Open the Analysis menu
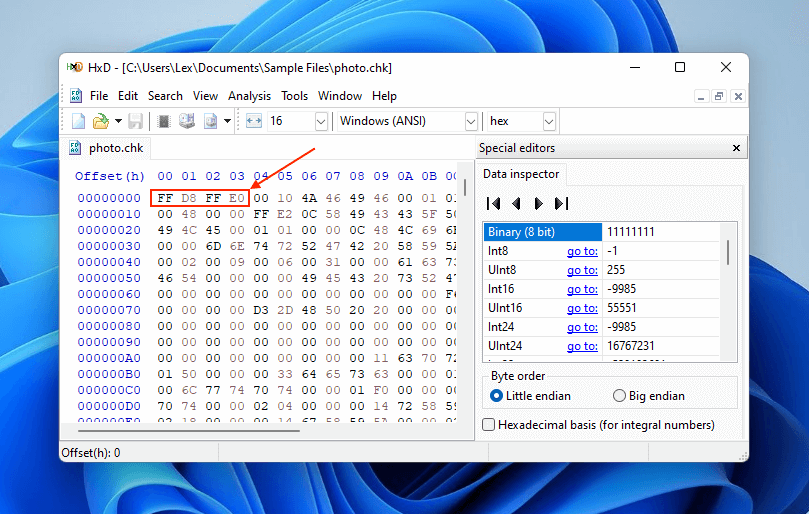The width and height of the screenshot is (809, 514). click(249, 96)
